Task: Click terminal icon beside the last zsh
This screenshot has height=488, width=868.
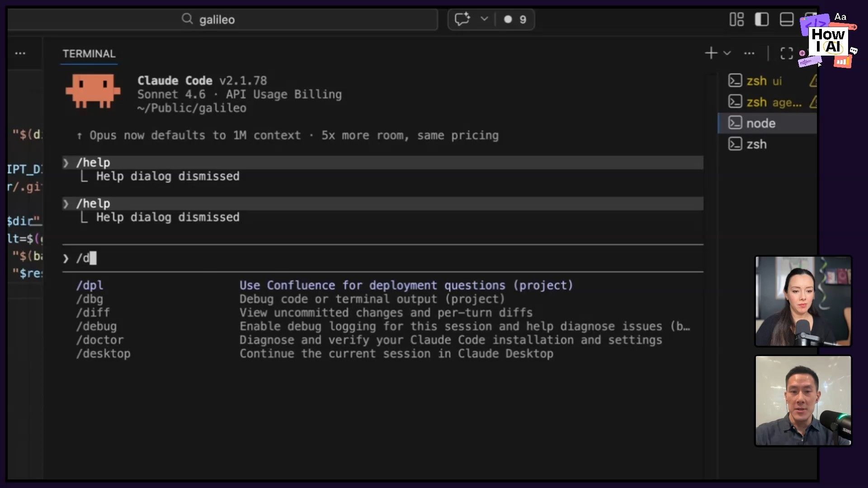Action: coord(735,144)
